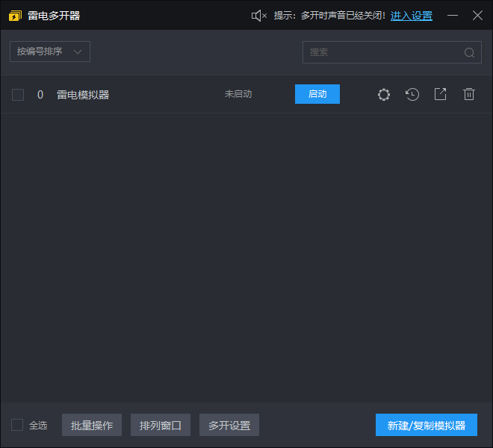Create desktop shortcut icon for 雷电模拟器
Screen dimensions: 493x448
point(440,94)
